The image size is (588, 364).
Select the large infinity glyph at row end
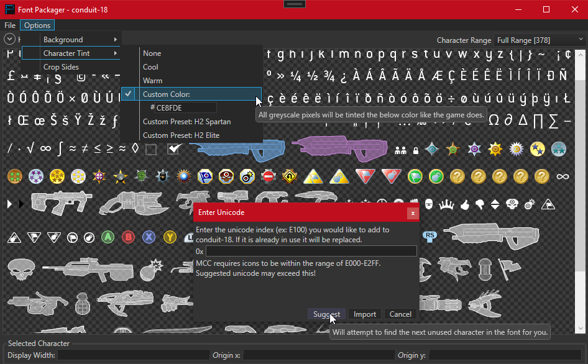click(563, 176)
